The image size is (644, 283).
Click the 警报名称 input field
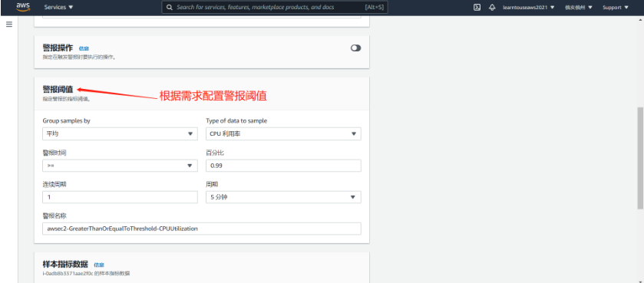(x=202, y=229)
